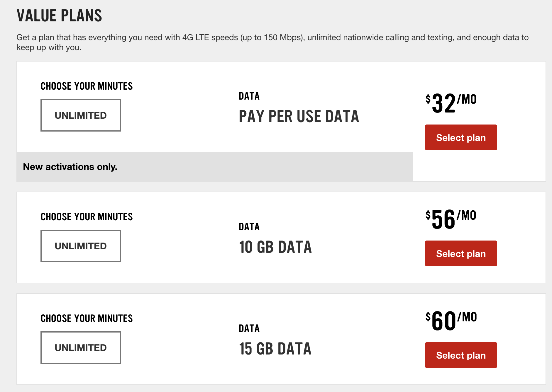
Task: Click the $56/MO price
Action: click(x=451, y=219)
